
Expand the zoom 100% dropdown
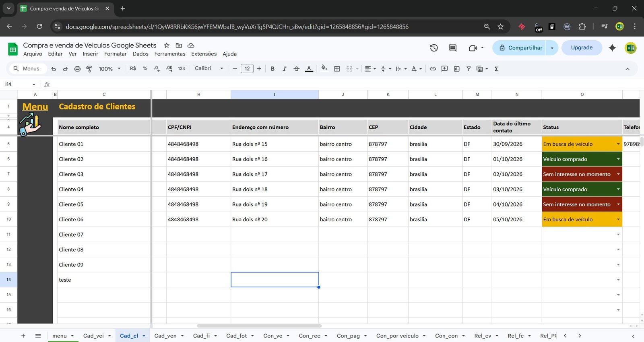109,69
